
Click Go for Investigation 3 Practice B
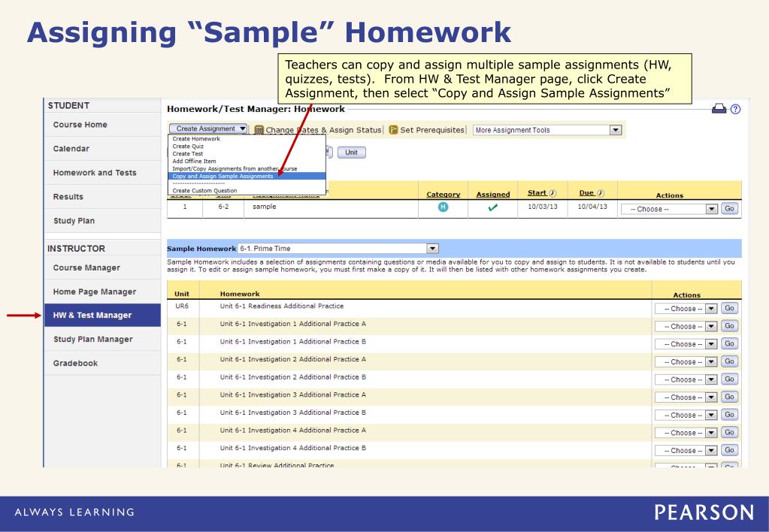click(x=729, y=414)
